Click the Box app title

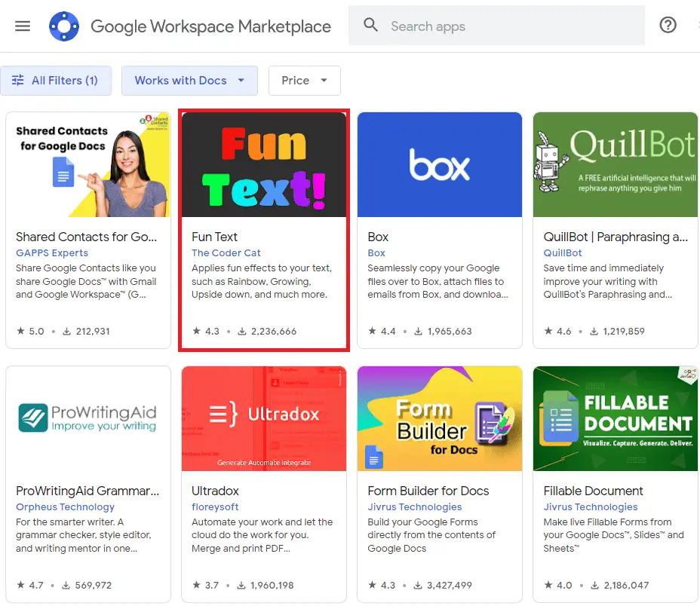(378, 237)
